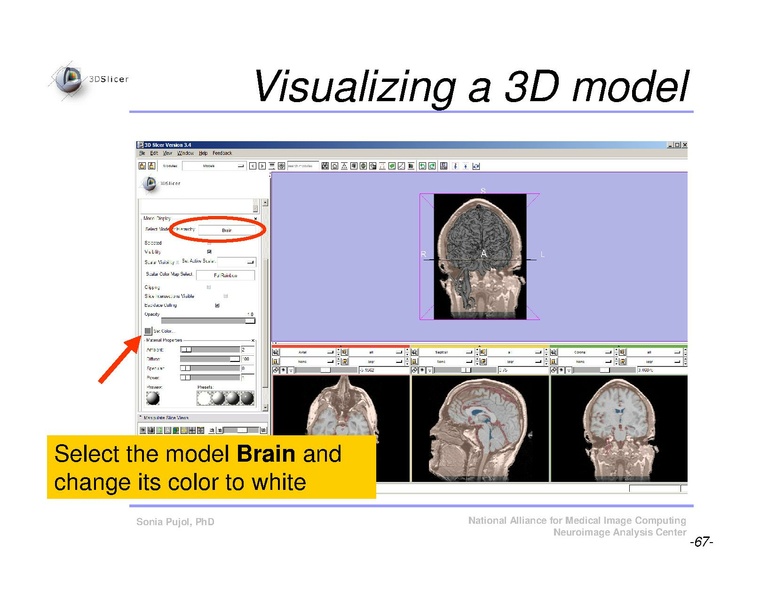776x600 pixels.
Task: Click yellow viewer slice offset slider
Action: click(x=466, y=370)
